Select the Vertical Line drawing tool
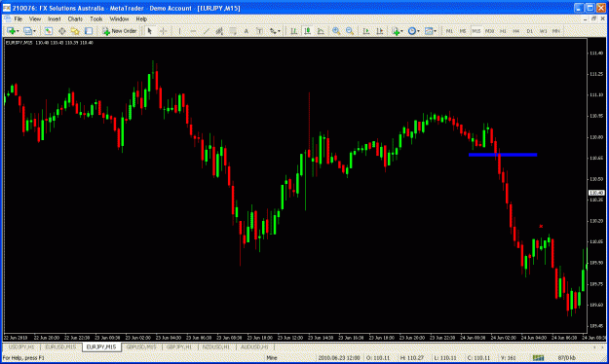 click(179, 31)
